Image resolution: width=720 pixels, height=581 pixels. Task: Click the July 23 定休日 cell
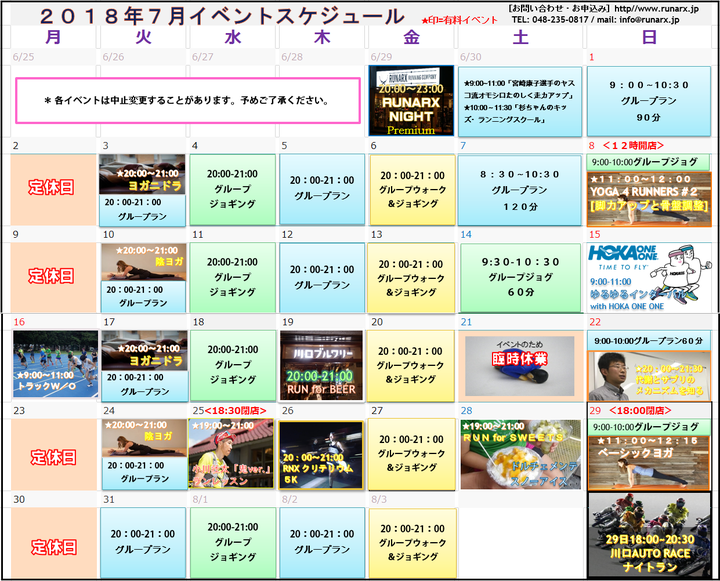coord(54,455)
